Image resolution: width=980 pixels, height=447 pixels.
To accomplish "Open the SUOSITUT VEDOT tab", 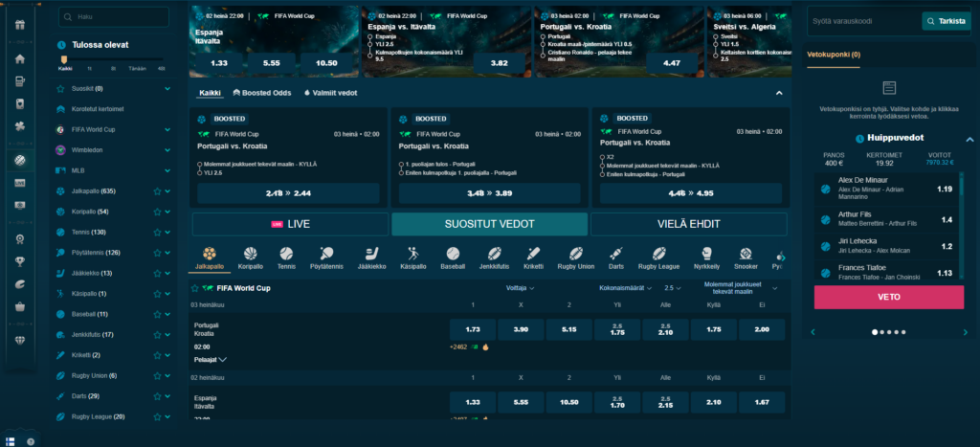I will click(489, 224).
